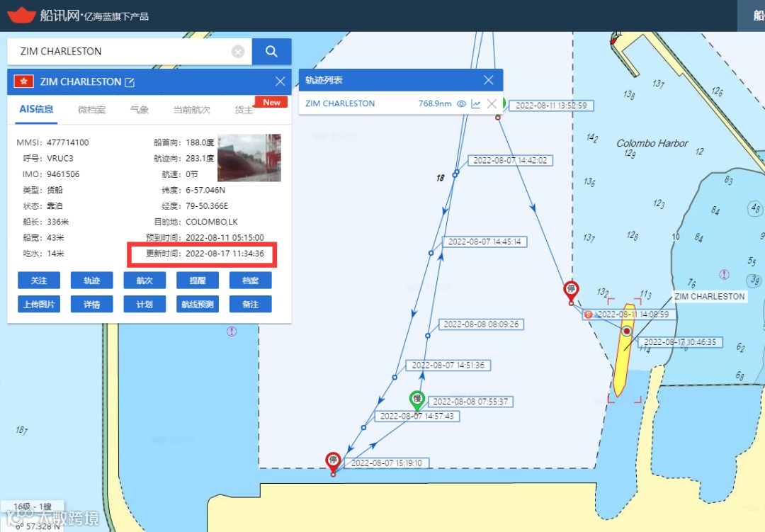Close the 轨迹列表 panel

(x=488, y=80)
